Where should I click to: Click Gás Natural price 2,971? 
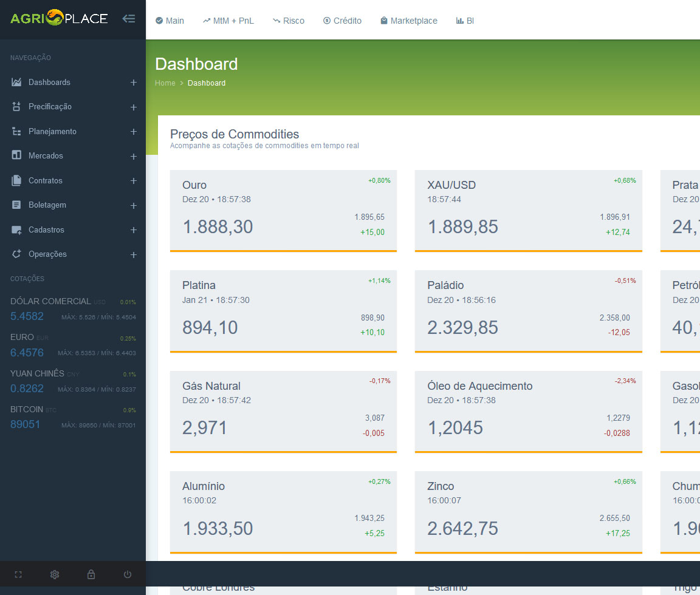pos(204,428)
